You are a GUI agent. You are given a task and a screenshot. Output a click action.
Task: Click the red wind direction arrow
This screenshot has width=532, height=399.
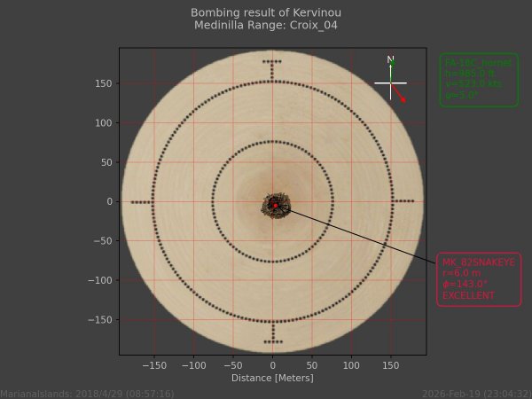(399, 94)
